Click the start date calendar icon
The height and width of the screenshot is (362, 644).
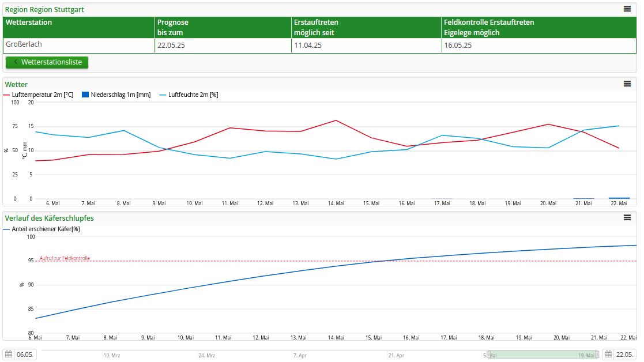9,355
